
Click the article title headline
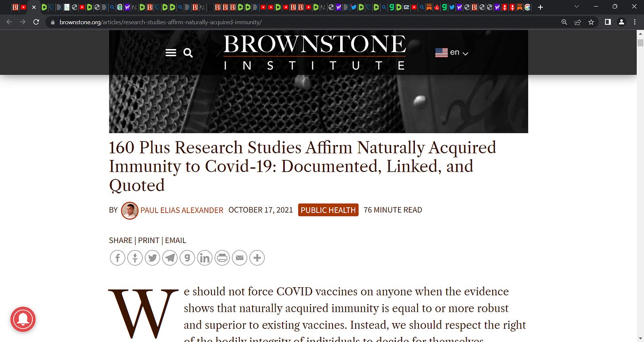point(303,166)
